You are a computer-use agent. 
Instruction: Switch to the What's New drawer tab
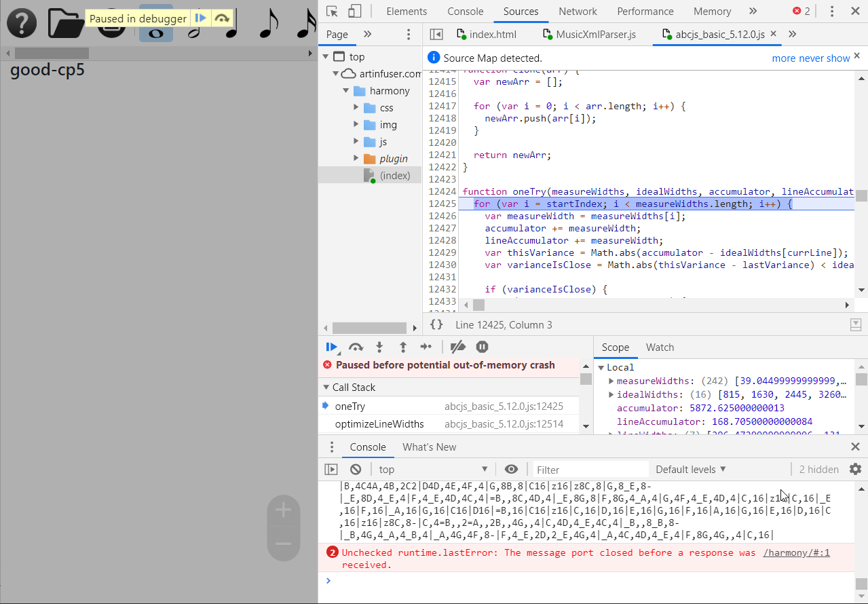point(430,447)
